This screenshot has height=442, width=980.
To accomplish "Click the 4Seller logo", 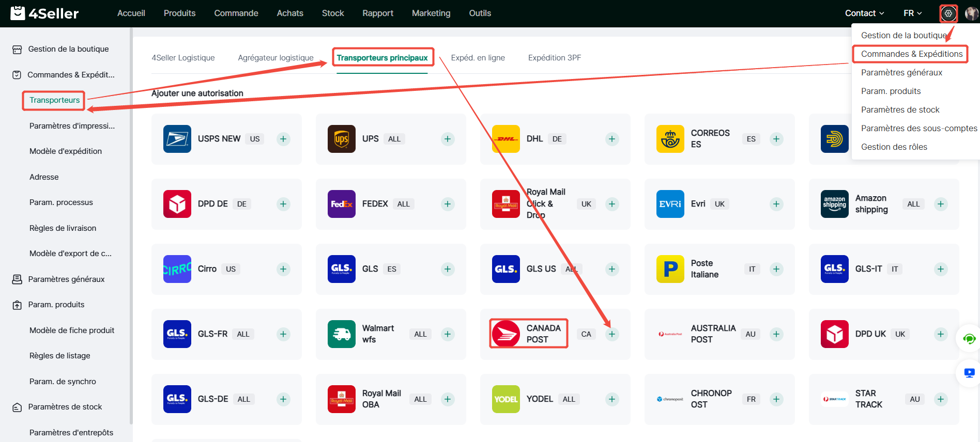I will tap(44, 13).
